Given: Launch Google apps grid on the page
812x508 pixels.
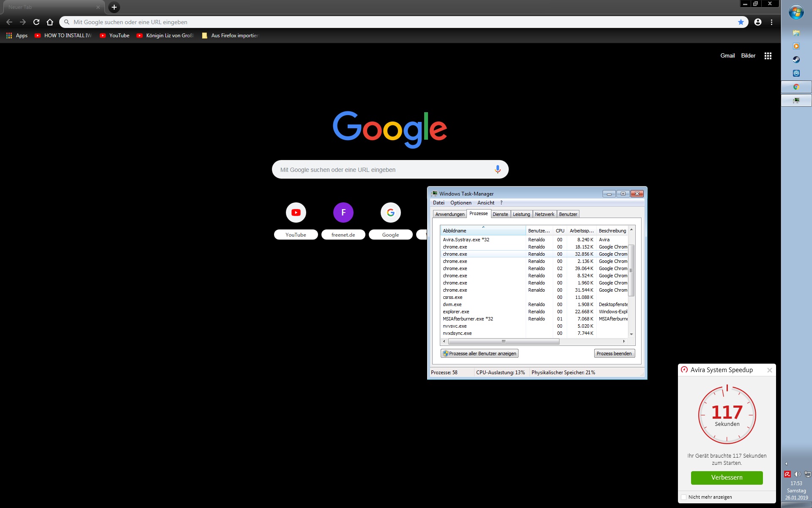Looking at the screenshot, I should point(768,56).
